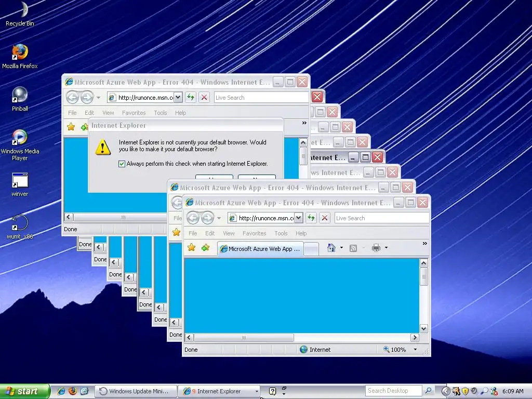Screen dimensions: 532x399
Task: Open Print button dropdown arrow
Action: click(386, 248)
